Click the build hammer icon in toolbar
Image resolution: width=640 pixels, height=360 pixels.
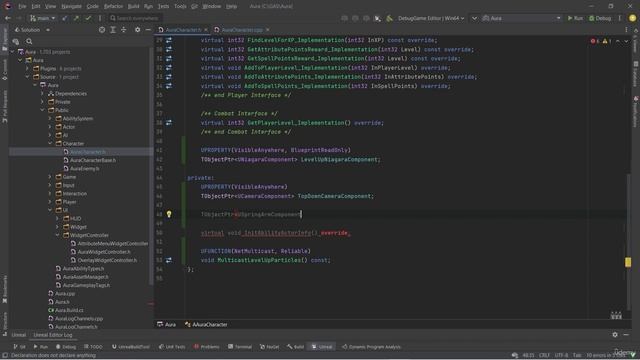[x=389, y=18]
